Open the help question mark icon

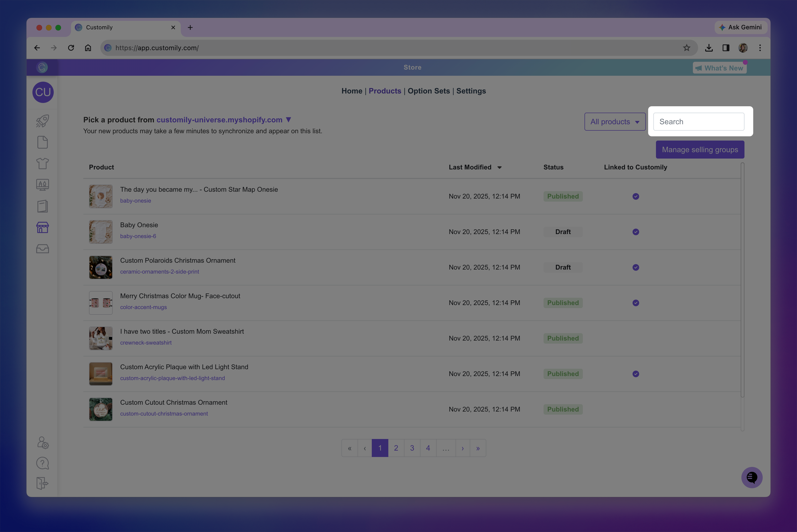click(42, 463)
